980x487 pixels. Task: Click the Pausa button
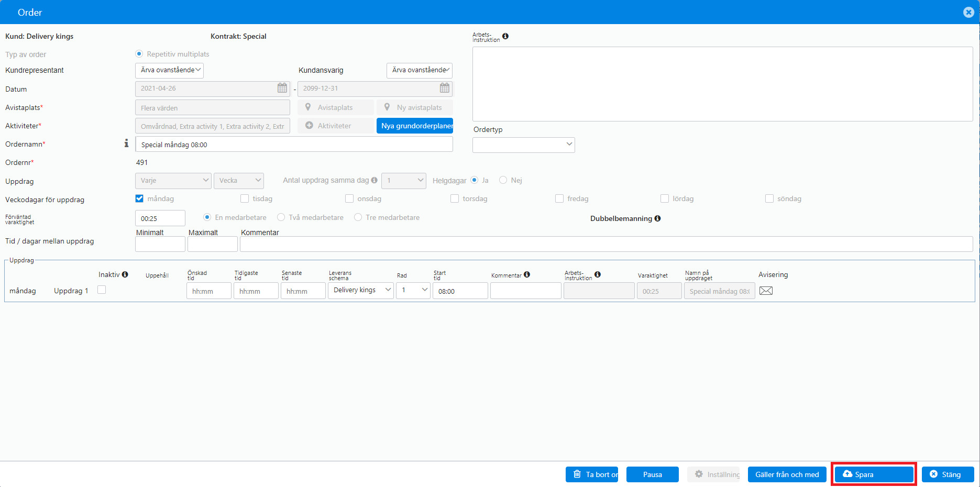click(653, 474)
